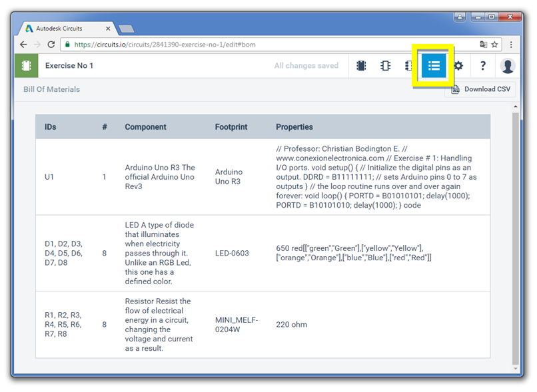Click the Bill Of Materials heading
537x392 pixels.
[52, 89]
